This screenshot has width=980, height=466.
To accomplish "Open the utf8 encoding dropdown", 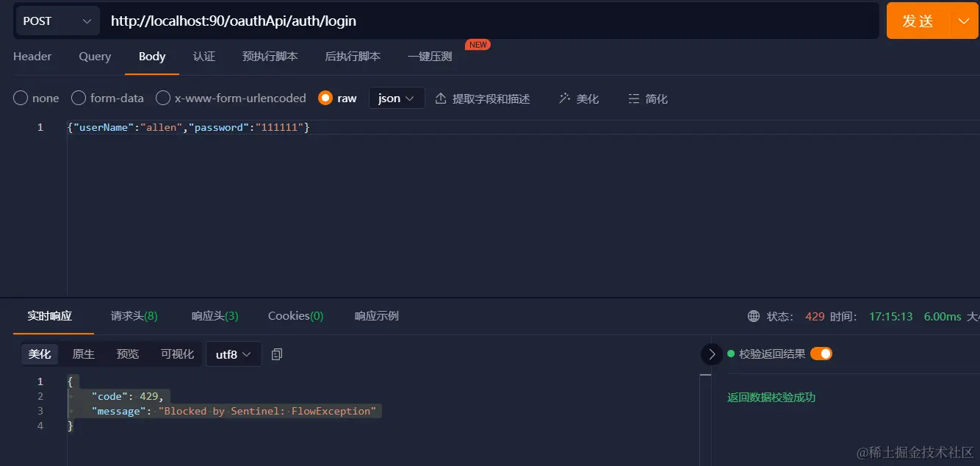I will point(234,354).
